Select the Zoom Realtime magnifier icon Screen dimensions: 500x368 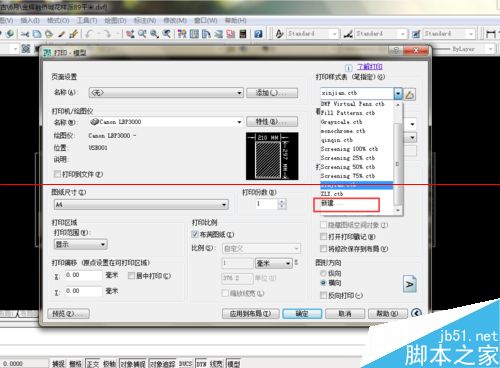pos(142,34)
